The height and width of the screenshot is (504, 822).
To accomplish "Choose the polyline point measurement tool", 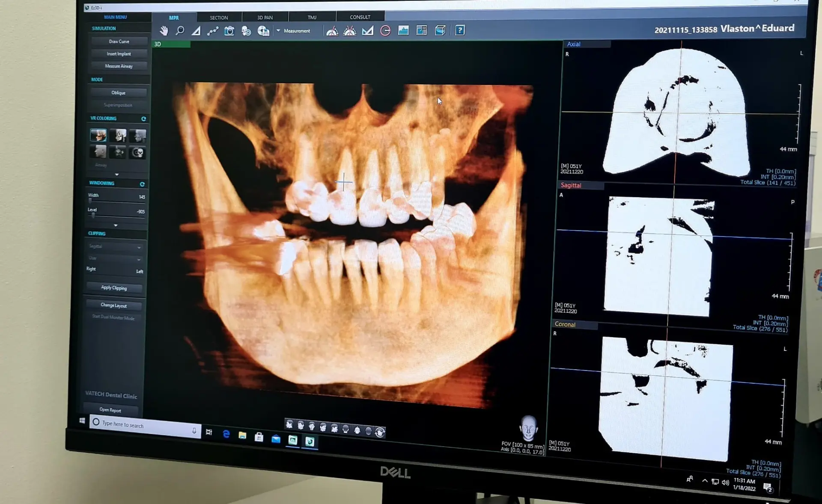I will tap(213, 31).
